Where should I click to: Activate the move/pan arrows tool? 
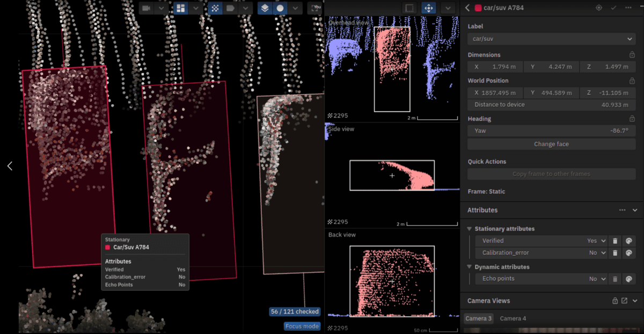tap(428, 8)
